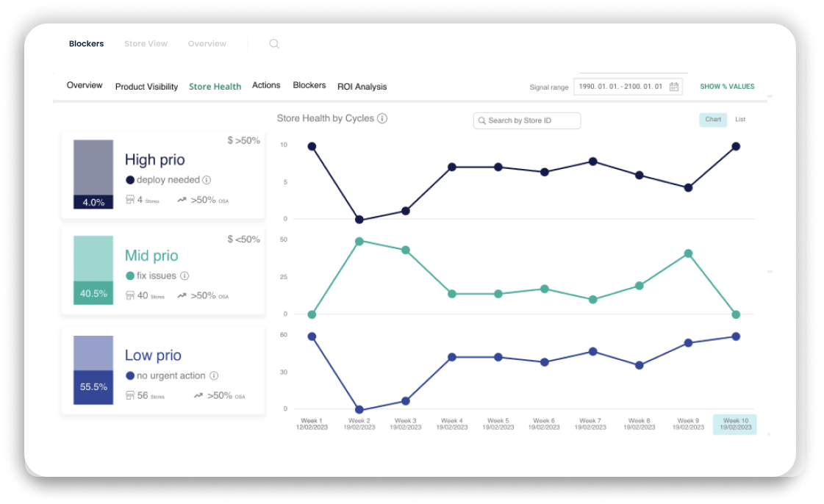
Task: Switch to List view
Action: pos(740,120)
